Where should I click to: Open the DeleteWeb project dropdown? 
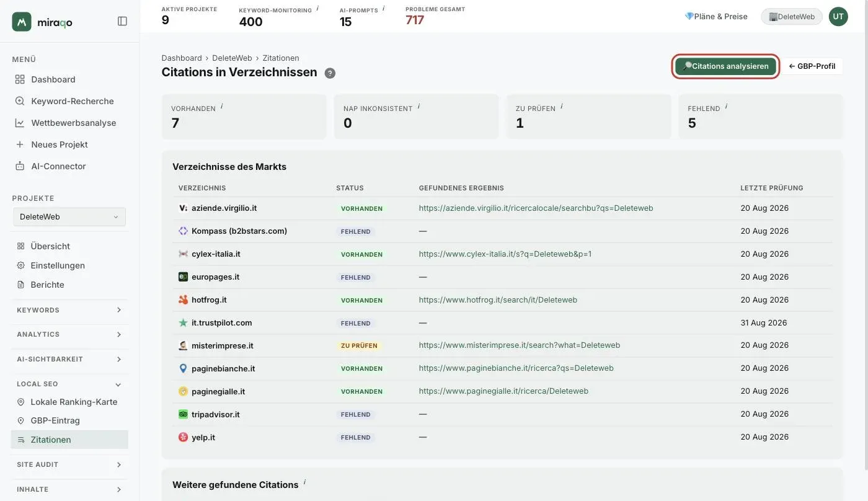click(x=69, y=217)
